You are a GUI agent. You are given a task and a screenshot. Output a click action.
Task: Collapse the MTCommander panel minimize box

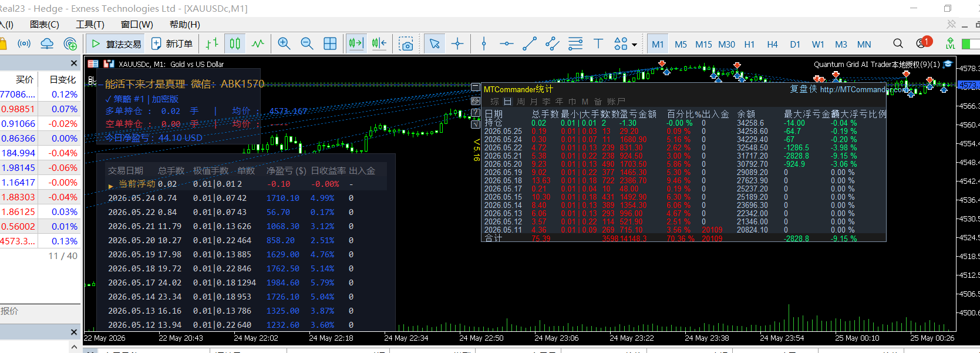(476, 88)
